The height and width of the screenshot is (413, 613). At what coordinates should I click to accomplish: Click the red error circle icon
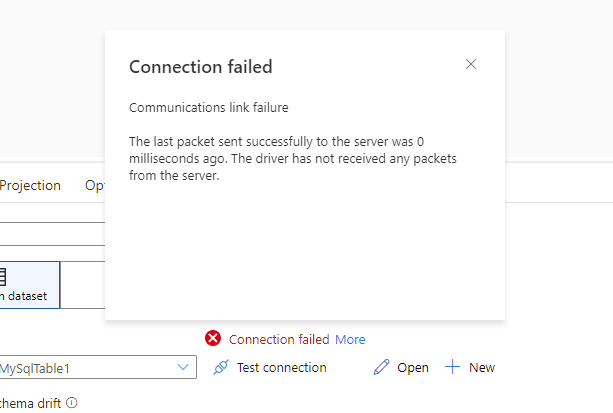pos(213,338)
